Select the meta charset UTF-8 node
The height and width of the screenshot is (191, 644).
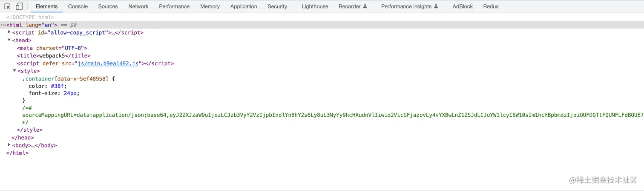pyautogui.click(x=52, y=48)
